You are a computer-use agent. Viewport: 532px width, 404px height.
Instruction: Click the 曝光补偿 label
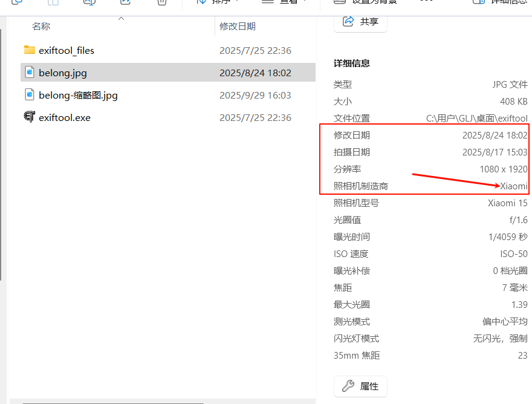click(x=351, y=272)
